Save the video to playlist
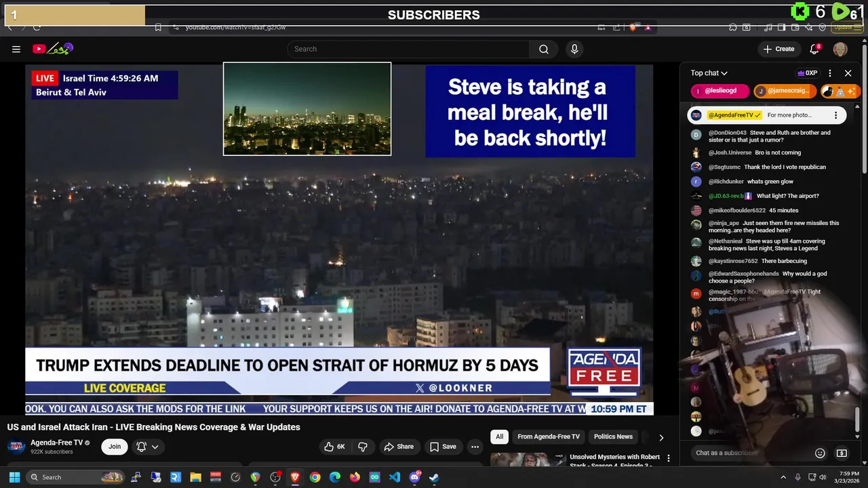 (443, 447)
